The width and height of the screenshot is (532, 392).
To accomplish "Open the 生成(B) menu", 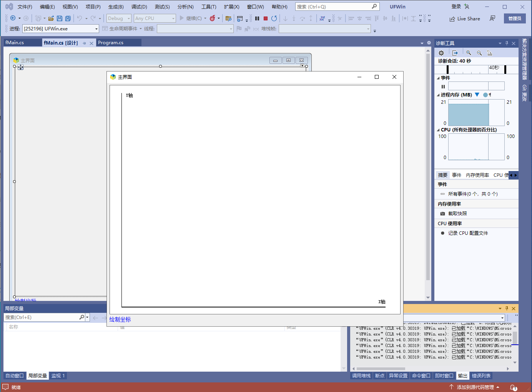I will [x=116, y=7].
